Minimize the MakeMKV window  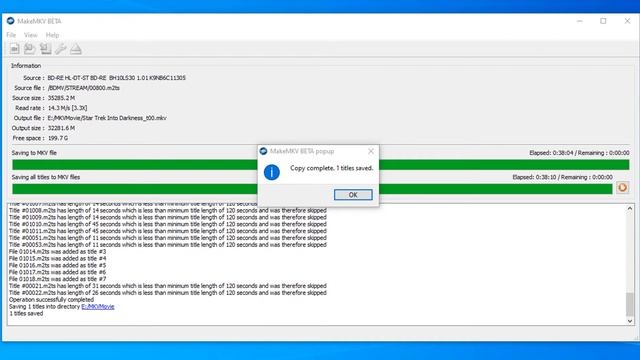580,21
